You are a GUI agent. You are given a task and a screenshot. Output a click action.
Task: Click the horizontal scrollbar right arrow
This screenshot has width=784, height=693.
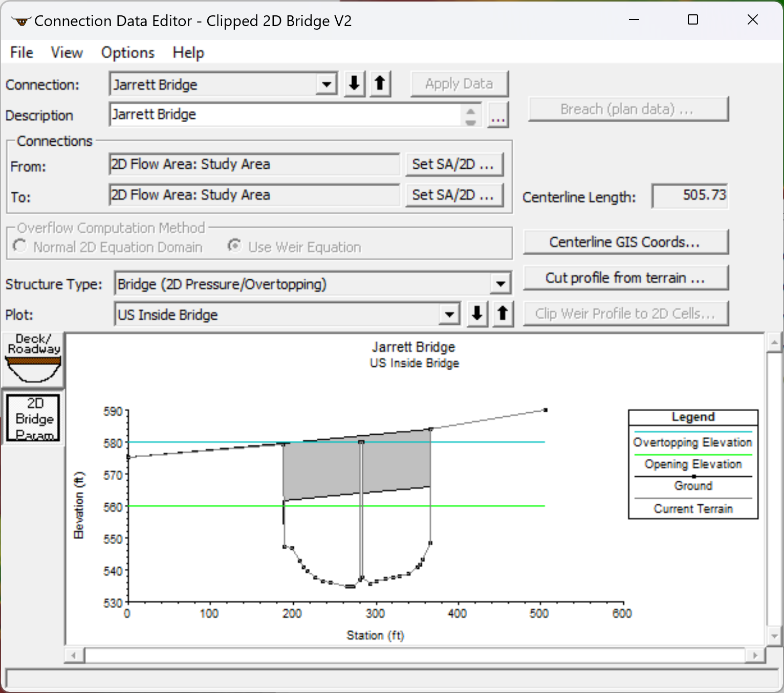click(755, 655)
